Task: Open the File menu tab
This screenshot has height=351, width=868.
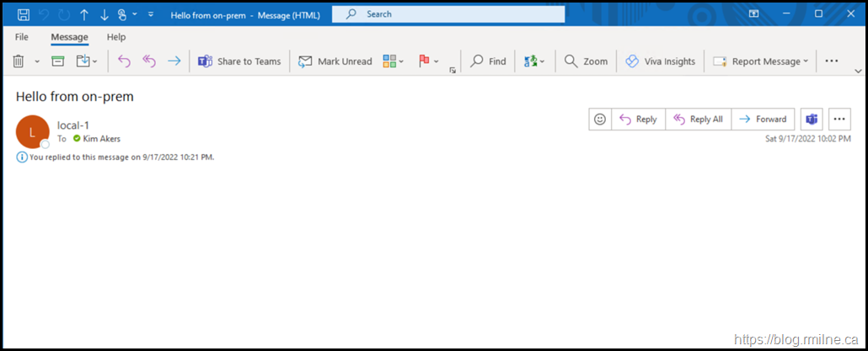Action: (22, 37)
